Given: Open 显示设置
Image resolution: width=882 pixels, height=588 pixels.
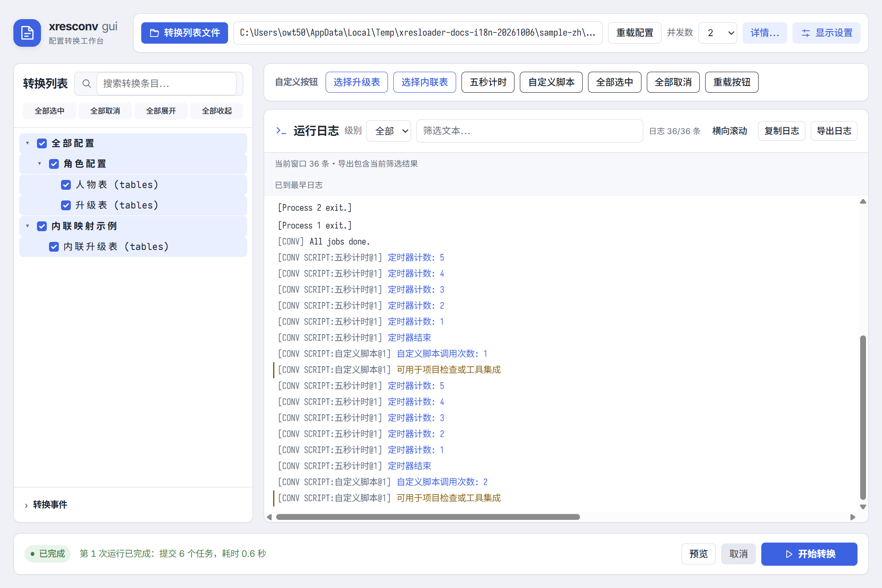Looking at the screenshot, I should click(x=826, y=33).
